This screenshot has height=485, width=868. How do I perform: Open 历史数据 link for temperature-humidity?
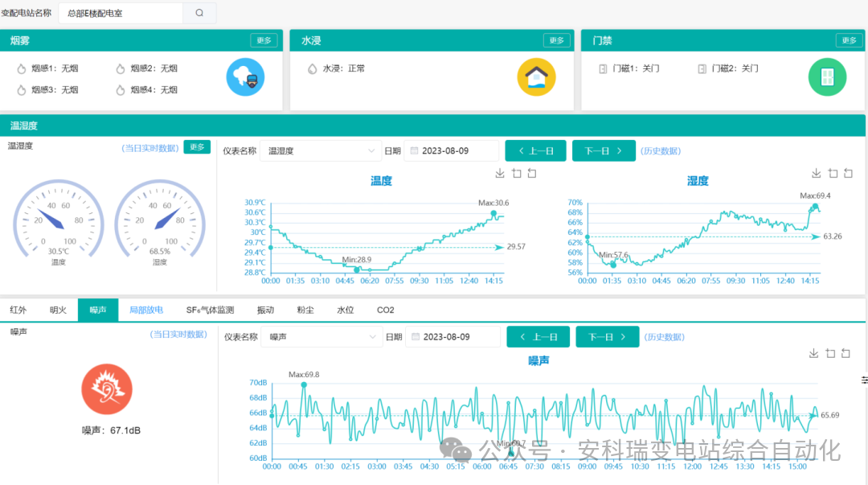pyautogui.click(x=661, y=150)
